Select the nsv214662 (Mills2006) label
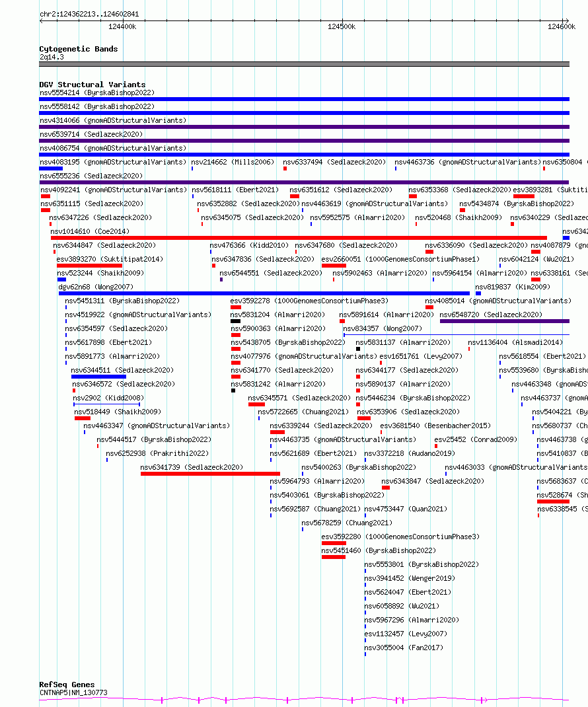Image resolution: width=588 pixels, height=707 pixels. point(233,163)
